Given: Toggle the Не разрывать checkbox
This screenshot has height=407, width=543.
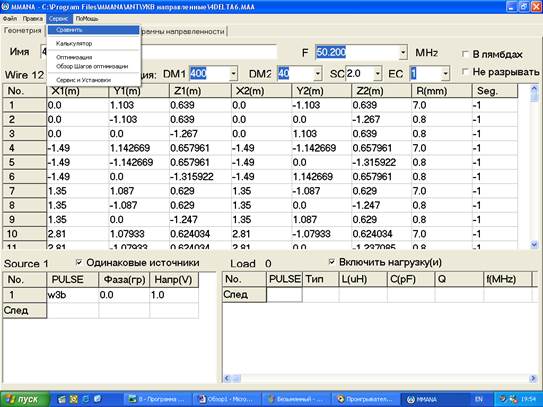Looking at the screenshot, I should [x=465, y=72].
